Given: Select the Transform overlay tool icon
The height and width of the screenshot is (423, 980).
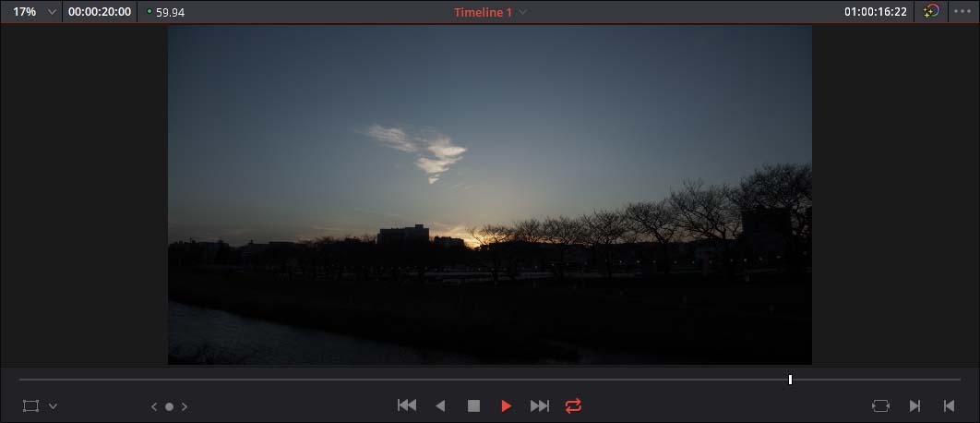Looking at the screenshot, I should point(30,406).
